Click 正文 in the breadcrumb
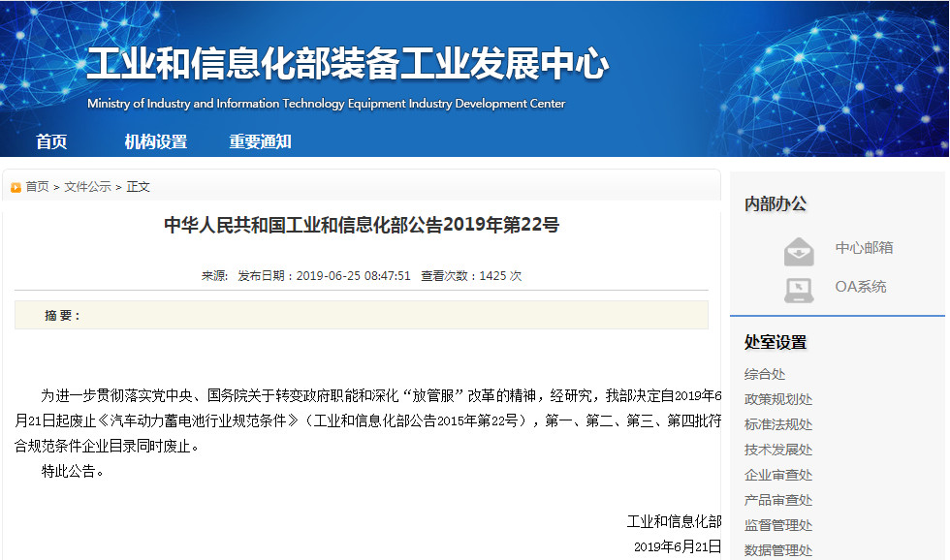Screen dimensions: 950x560 [138, 186]
